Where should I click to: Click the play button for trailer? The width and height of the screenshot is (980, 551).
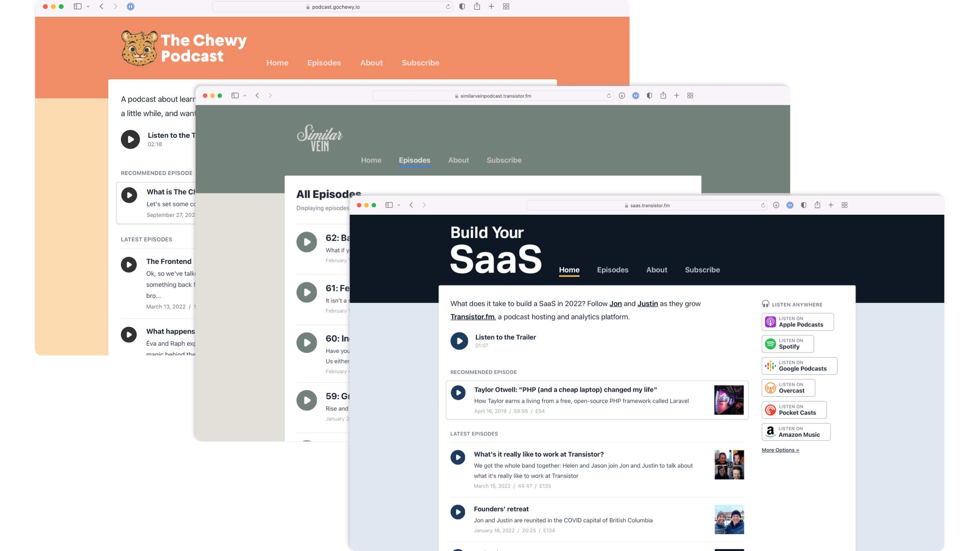[x=459, y=340]
